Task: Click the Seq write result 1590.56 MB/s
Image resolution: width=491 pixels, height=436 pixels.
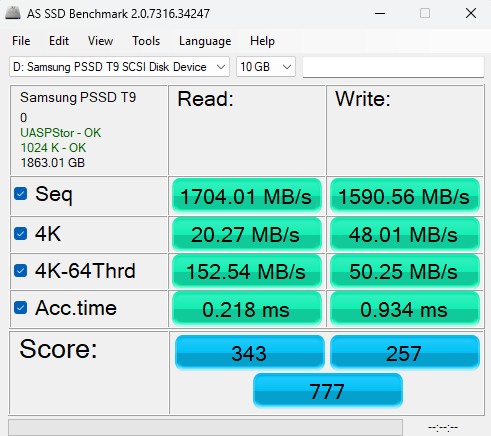Action: click(405, 196)
